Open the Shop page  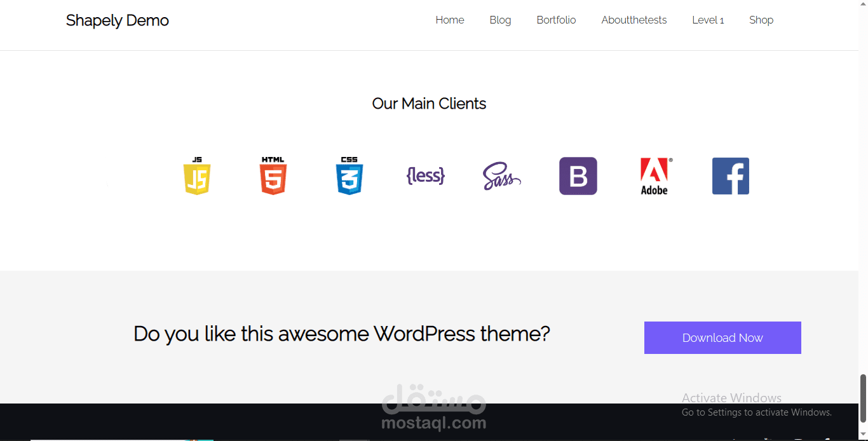click(761, 20)
